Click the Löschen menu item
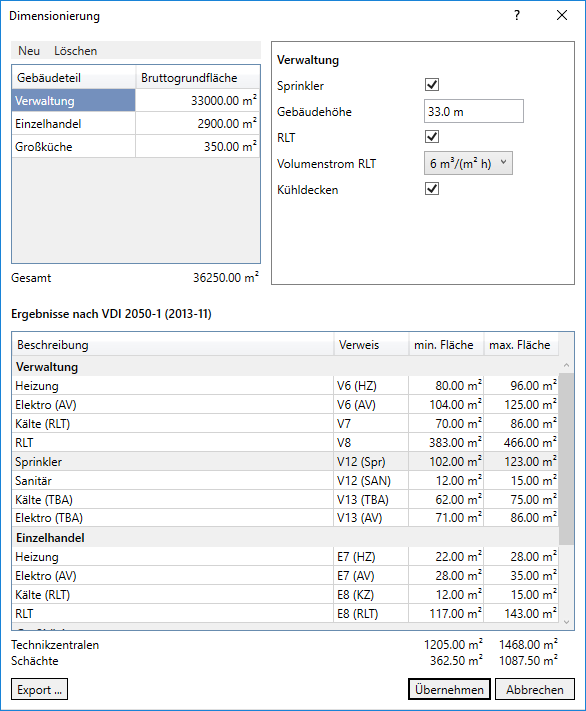Screen dimensions: 586x711 click(x=75, y=51)
